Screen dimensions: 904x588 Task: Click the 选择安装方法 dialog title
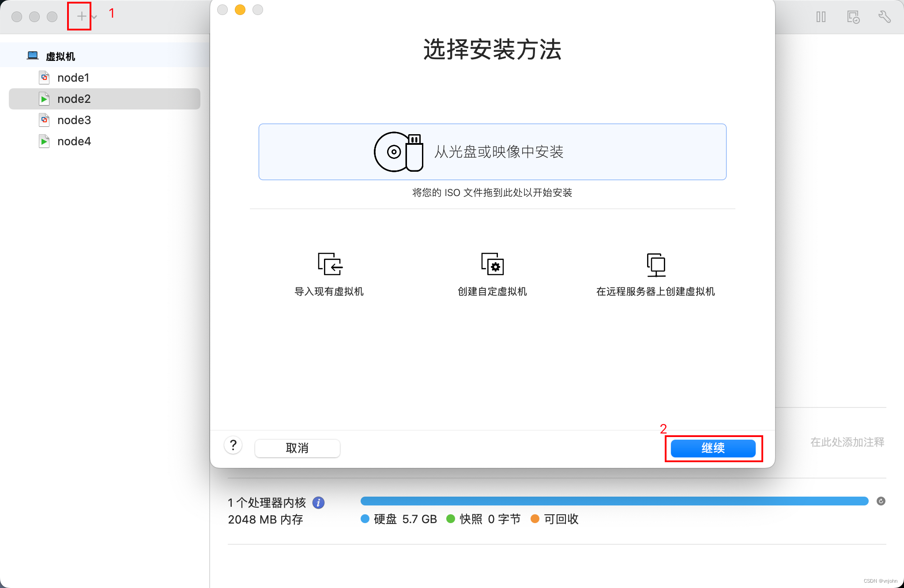[x=492, y=49]
